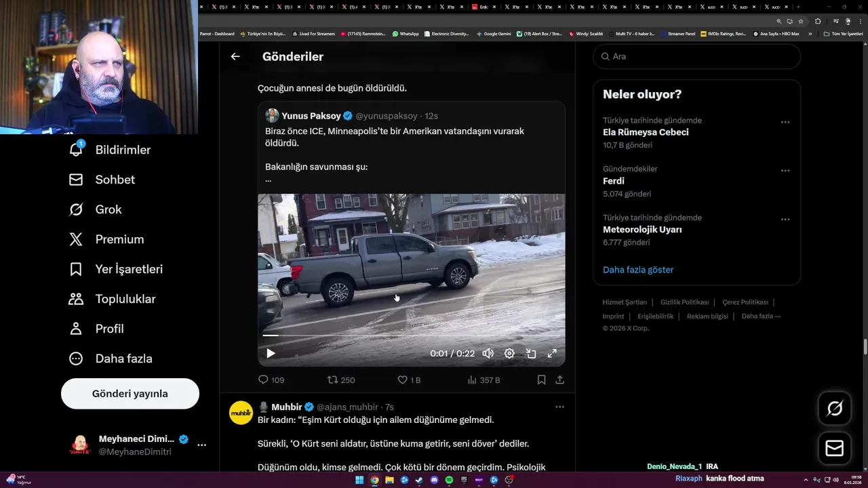The width and height of the screenshot is (868, 488).
Task: Open Meteorolojik Uyarı trend
Action: [642, 230]
